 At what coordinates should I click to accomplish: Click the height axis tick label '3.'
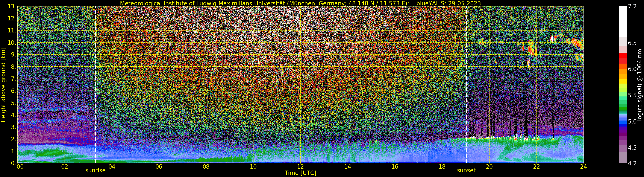(13, 127)
